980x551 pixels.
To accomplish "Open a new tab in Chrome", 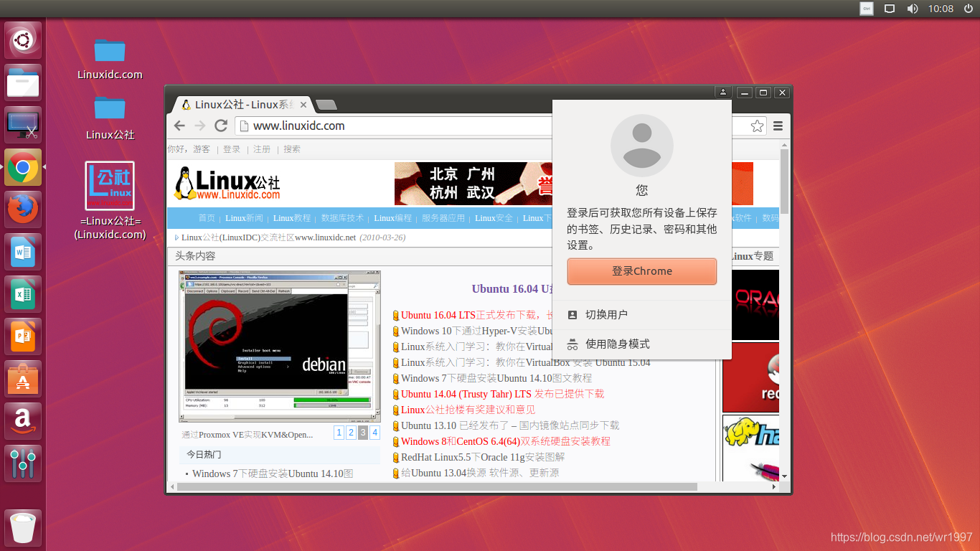I will point(326,105).
